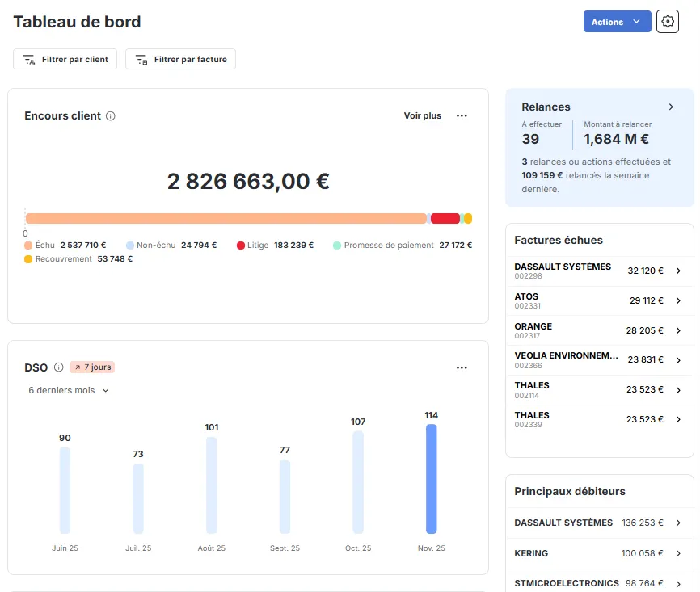Click the chevron on the DASSAULT SYSTÈMES invoice row
The image size is (700, 592).
[679, 271]
